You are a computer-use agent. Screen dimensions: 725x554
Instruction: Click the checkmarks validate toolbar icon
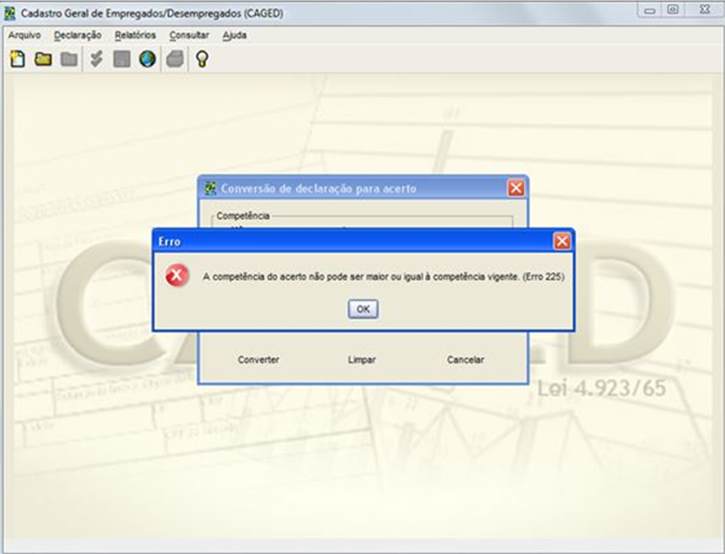coord(96,59)
